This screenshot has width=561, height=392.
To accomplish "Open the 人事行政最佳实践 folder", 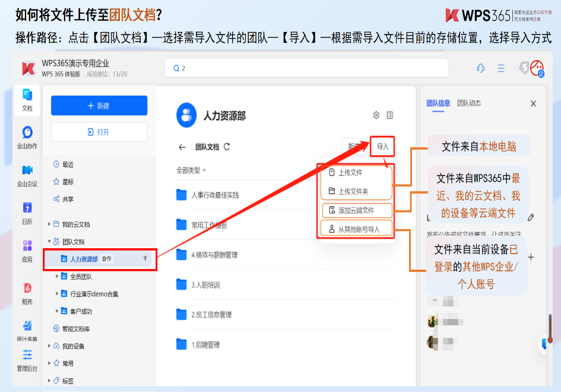I will 215,195.
